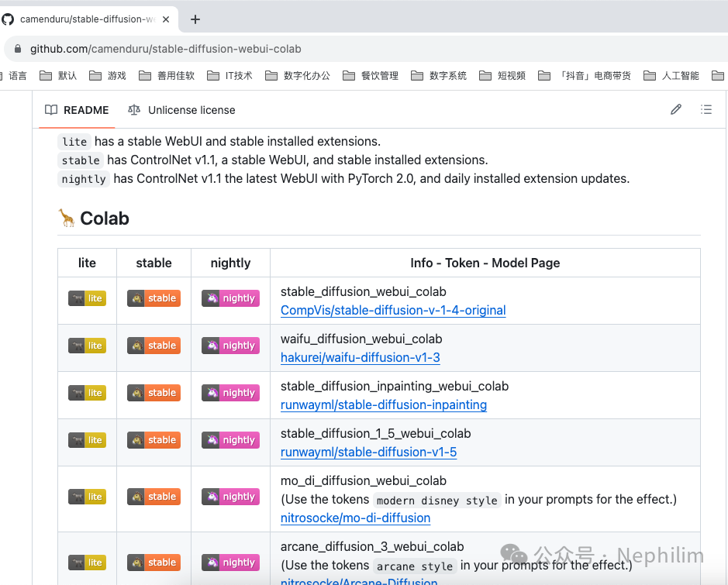The height and width of the screenshot is (585, 728).
Task: Open the 数字化办公 bookmarks folder
Action: point(298,76)
